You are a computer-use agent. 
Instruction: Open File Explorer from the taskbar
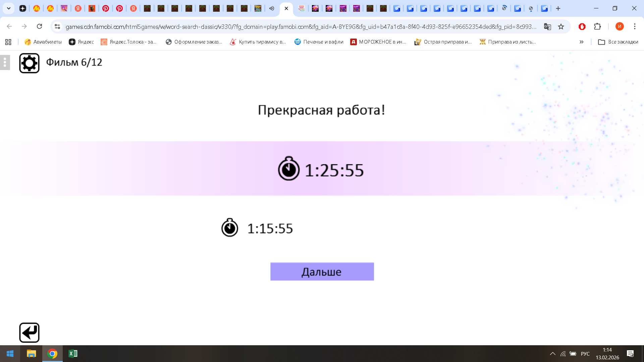tap(31, 354)
